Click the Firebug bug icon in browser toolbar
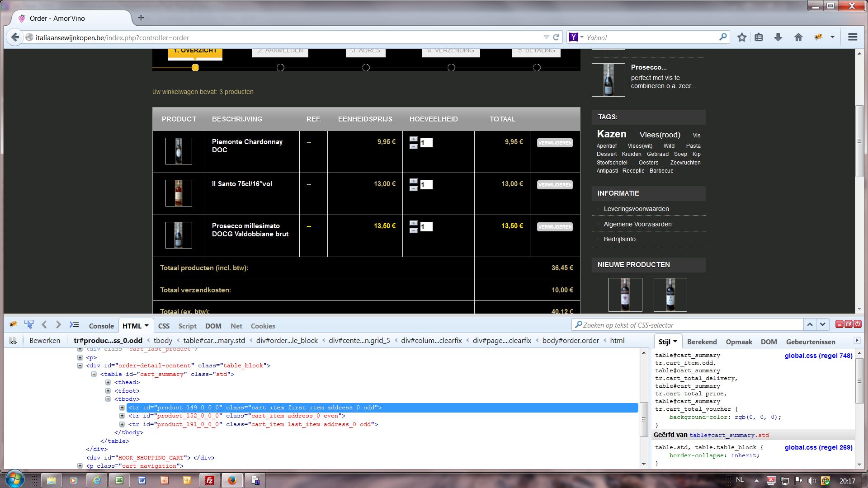This screenshot has width=868, height=488. tap(818, 38)
